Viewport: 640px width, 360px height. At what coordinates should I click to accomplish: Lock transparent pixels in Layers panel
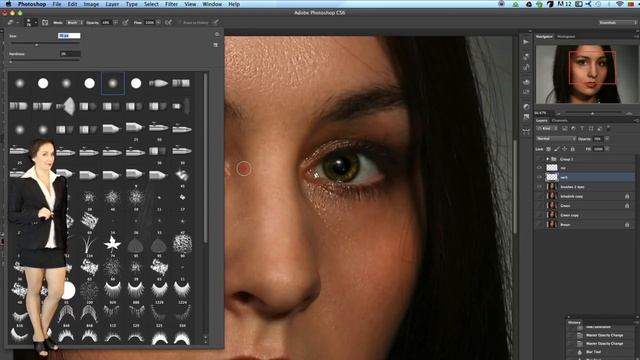549,149
